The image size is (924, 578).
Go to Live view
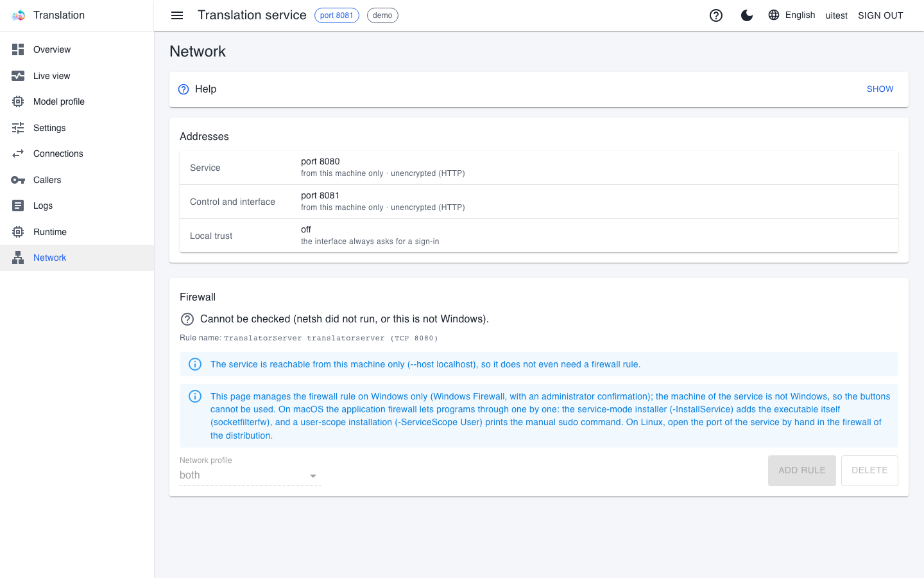[77, 76]
